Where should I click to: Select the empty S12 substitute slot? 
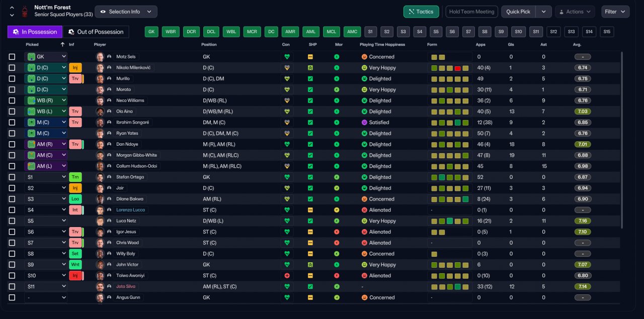click(x=554, y=32)
